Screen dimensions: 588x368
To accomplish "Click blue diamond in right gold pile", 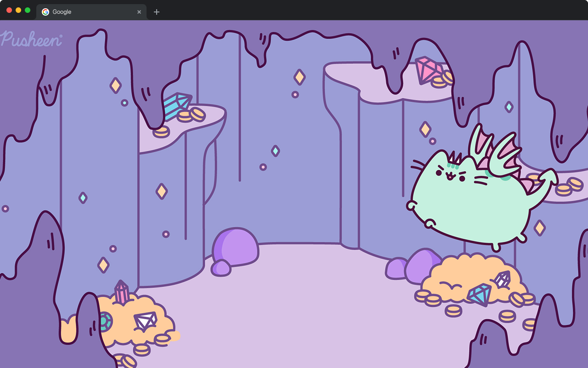I will 479,294.
